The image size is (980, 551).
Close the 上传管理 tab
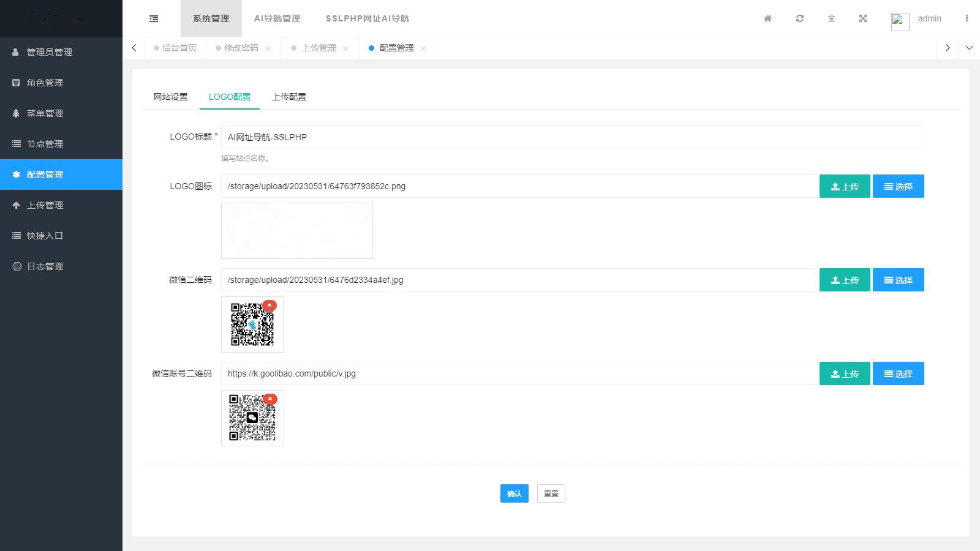pos(345,48)
